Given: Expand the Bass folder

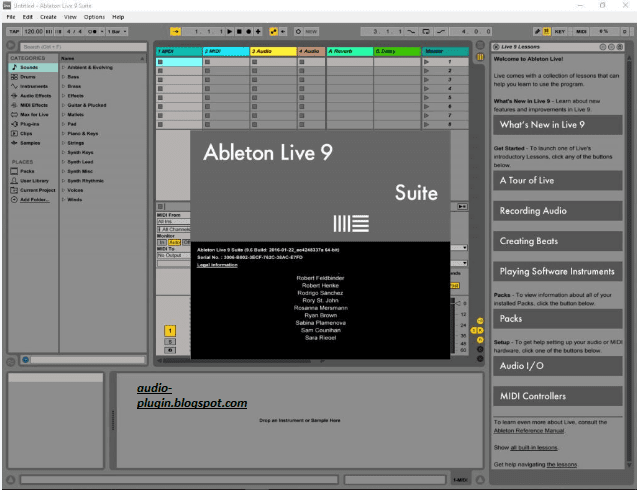Looking at the screenshot, I should coord(64,77).
